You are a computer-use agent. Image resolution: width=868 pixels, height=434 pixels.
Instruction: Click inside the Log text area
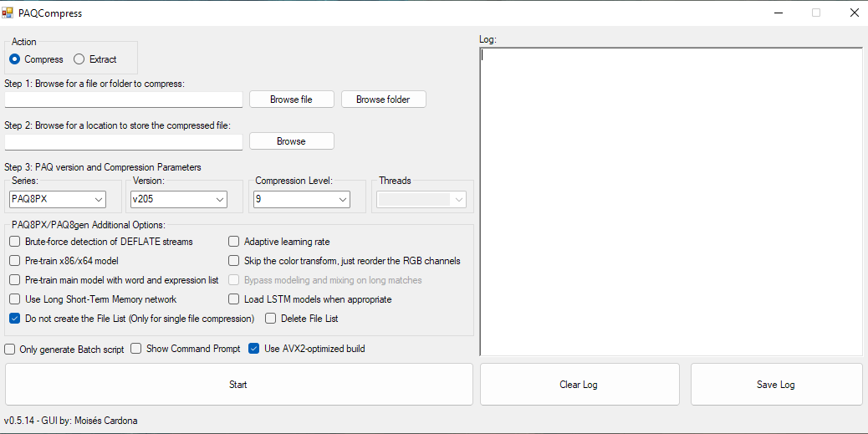[x=671, y=202]
